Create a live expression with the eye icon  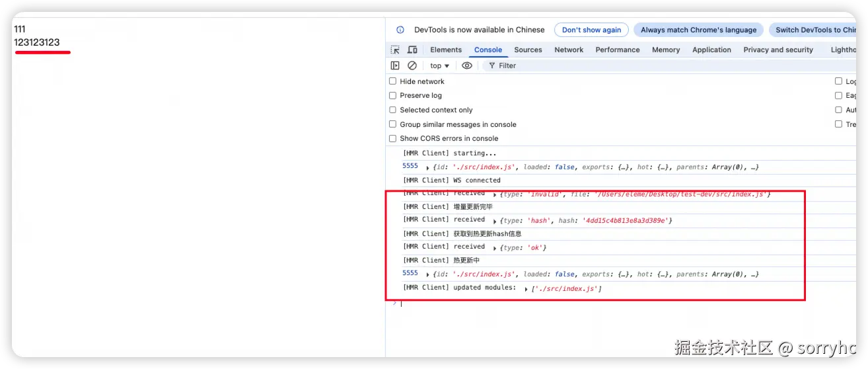[467, 65]
